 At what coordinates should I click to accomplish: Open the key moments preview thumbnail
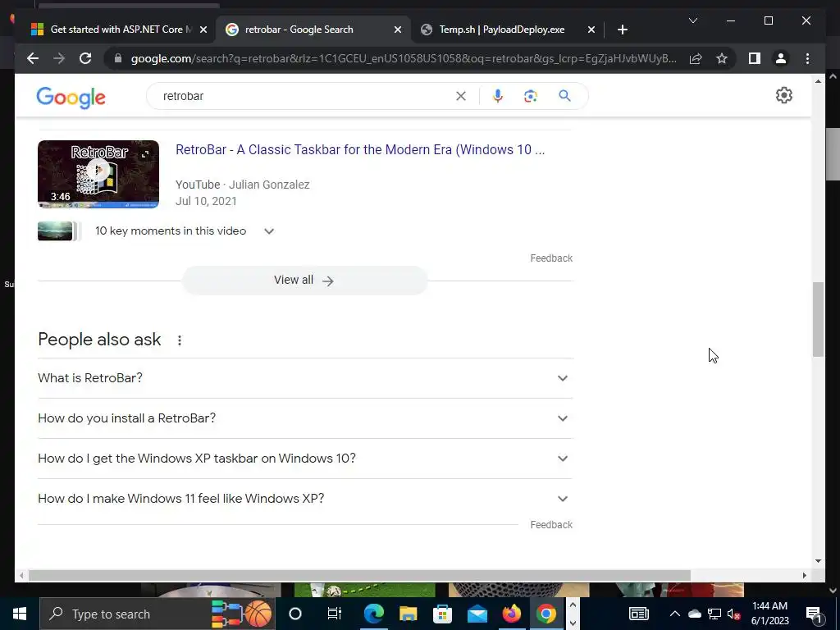[55, 231]
